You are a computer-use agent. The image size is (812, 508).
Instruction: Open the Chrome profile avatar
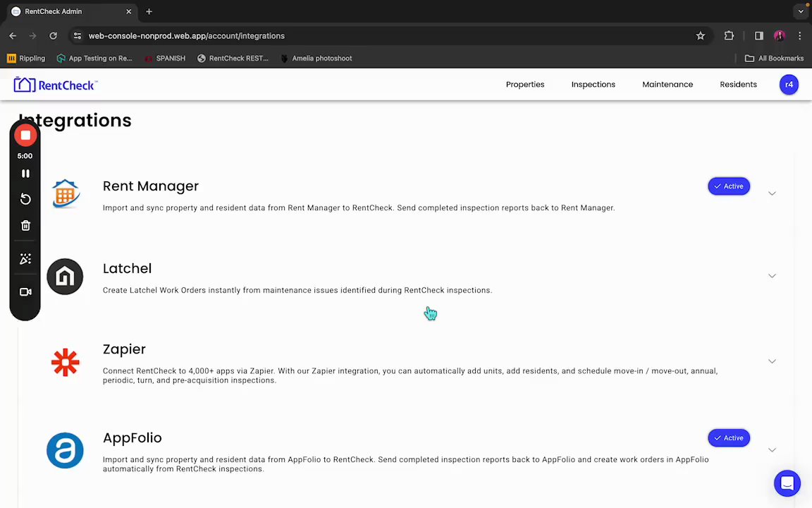pos(779,36)
